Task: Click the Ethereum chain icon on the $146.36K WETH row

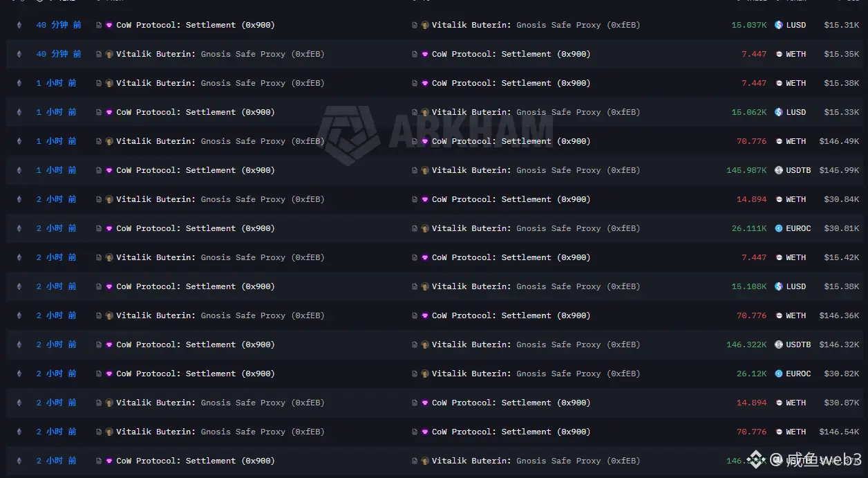Action: 19,315
